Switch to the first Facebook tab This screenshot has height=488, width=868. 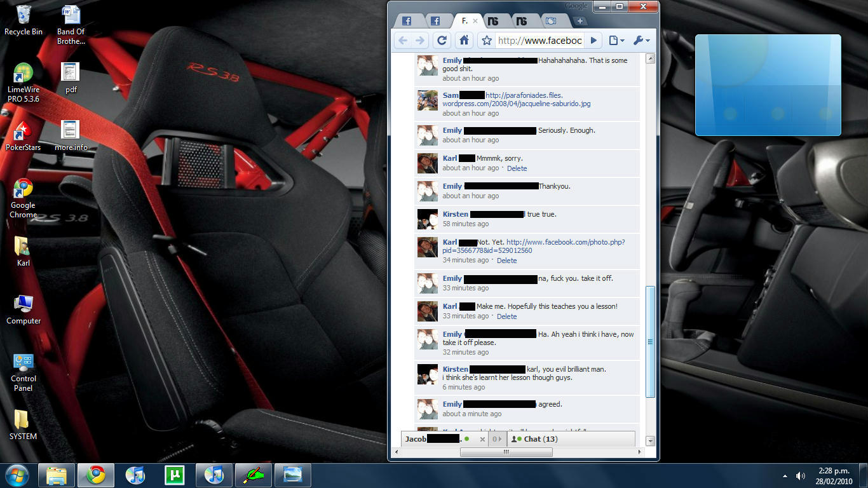pyautogui.click(x=407, y=21)
